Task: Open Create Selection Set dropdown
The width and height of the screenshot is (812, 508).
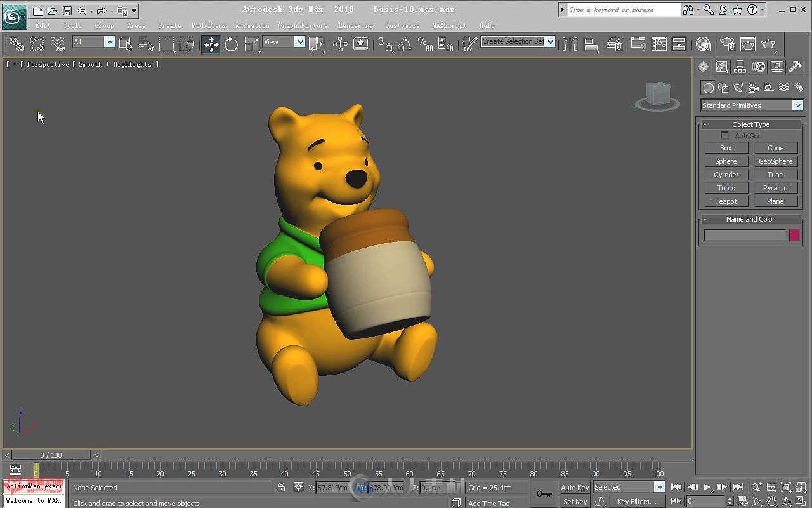Action: point(518,41)
